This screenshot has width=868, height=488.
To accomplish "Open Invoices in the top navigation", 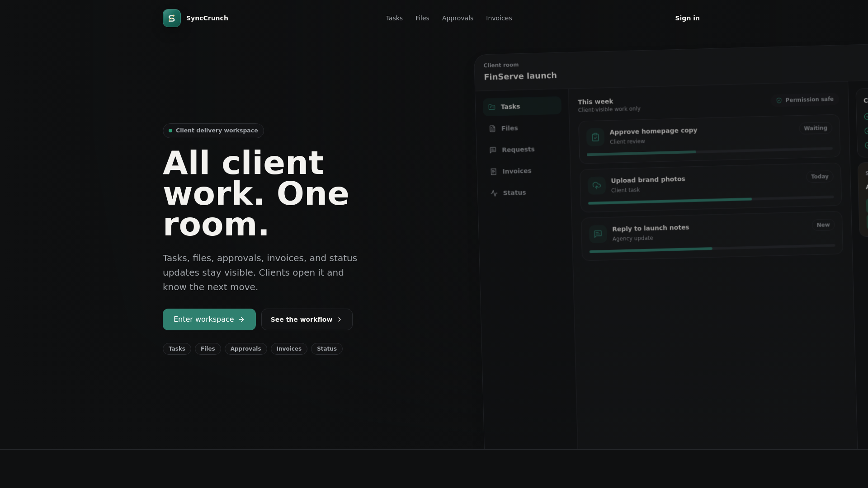I will [499, 18].
